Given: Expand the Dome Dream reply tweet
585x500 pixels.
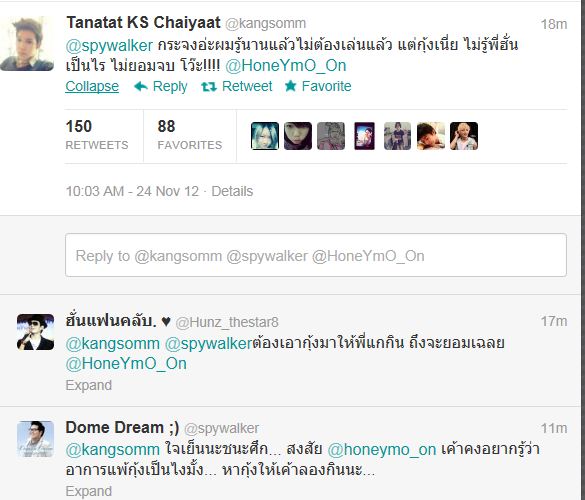Looking at the screenshot, I should (88, 491).
